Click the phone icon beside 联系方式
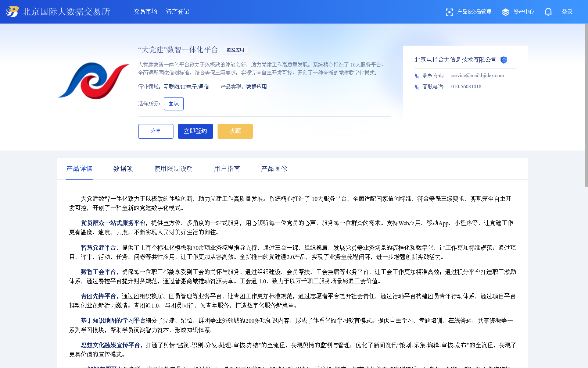The image size is (588, 368). click(417, 76)
